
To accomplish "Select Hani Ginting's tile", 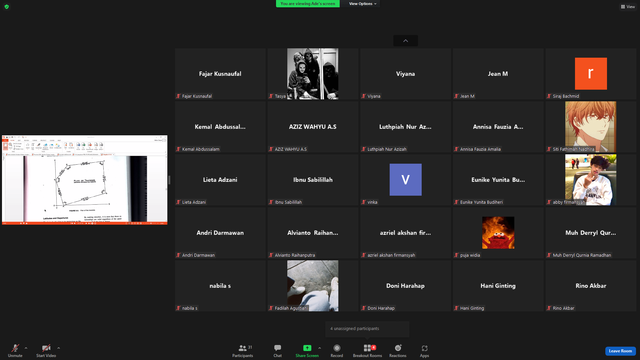I will [x=498, y=286].
